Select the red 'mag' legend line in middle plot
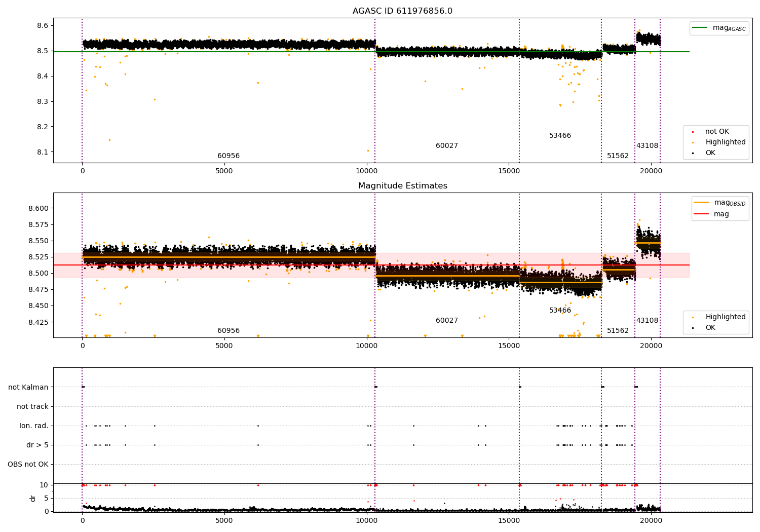 (701, 214)
